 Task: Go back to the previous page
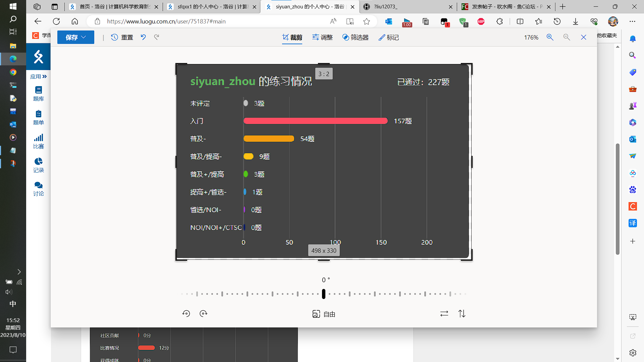pyautogui.click(x=38, y=21)
